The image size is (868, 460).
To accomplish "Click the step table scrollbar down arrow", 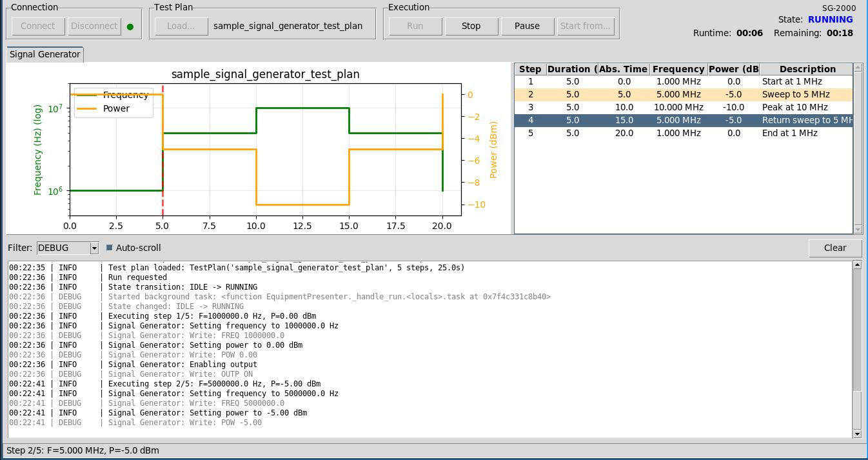I will [858, 229].
